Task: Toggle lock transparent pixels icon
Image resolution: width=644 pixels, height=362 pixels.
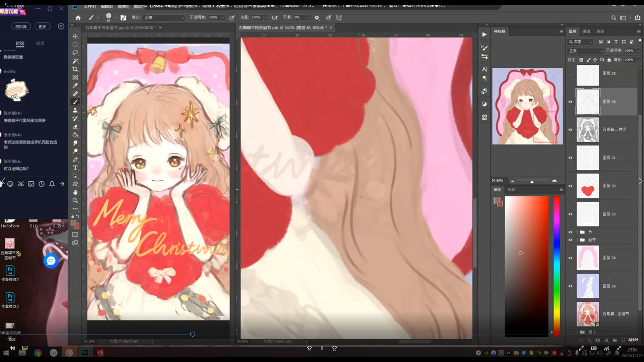Action: (x=581, y=60)
